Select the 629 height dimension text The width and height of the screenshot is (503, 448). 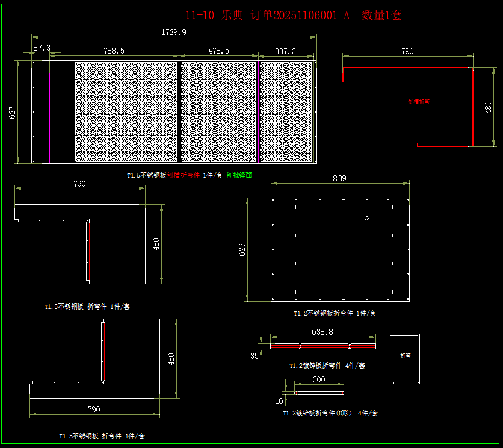click(242, 250)
